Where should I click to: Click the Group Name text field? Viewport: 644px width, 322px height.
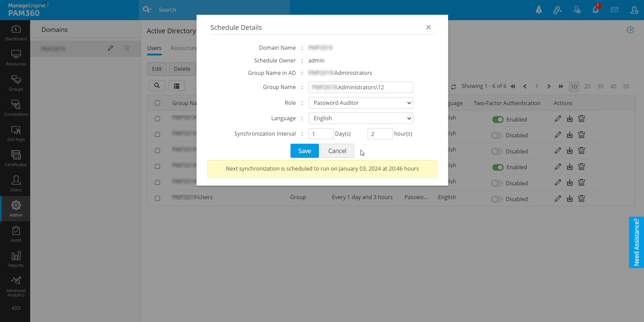click(x=361, y=87)
